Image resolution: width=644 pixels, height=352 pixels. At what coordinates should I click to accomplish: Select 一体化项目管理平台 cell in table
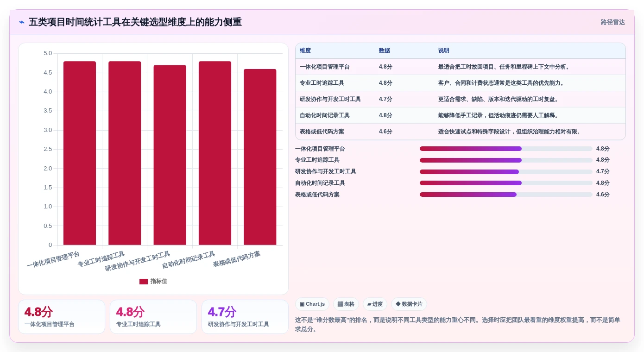(x=325, y=67)
